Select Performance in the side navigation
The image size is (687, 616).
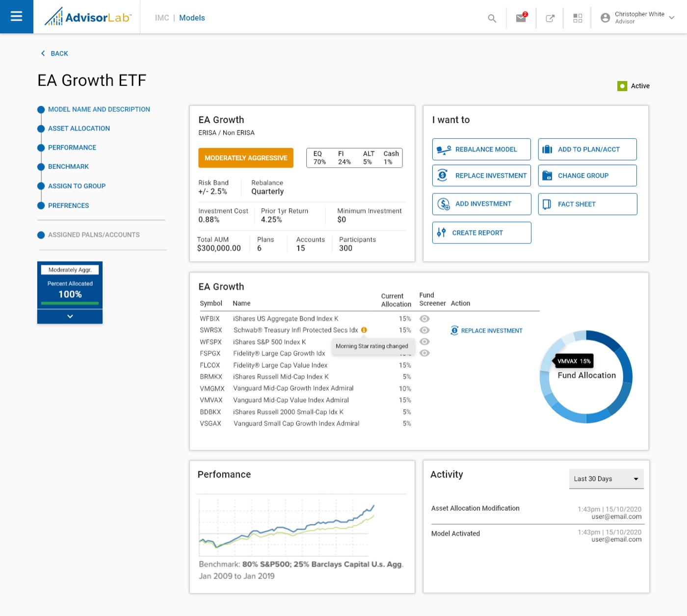[72, 148]
